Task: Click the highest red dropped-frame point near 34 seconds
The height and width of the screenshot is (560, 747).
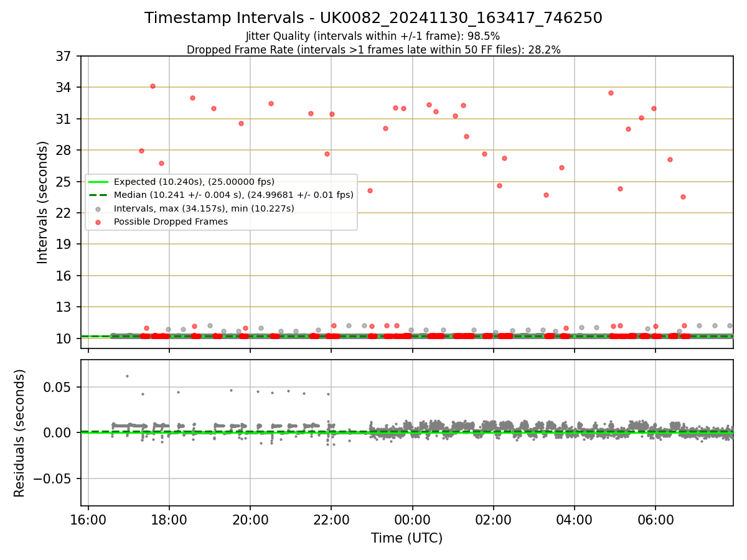Action: (153, 86)
